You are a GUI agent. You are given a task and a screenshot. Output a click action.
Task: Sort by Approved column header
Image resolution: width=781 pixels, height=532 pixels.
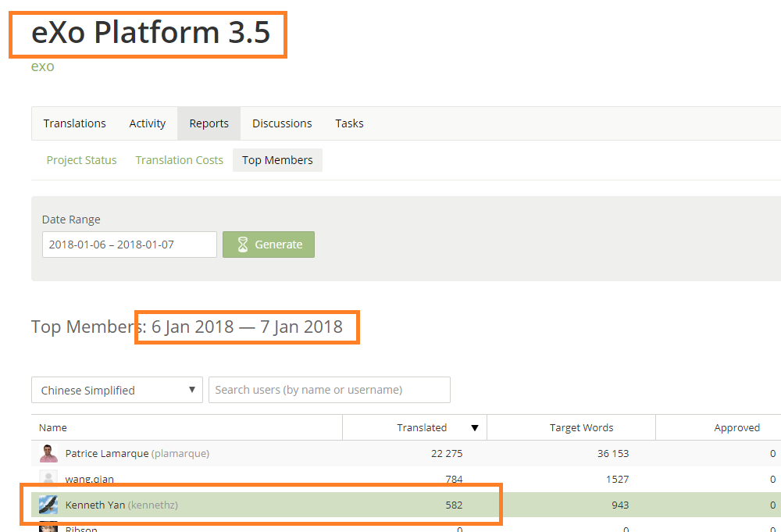tap(736, 428)
